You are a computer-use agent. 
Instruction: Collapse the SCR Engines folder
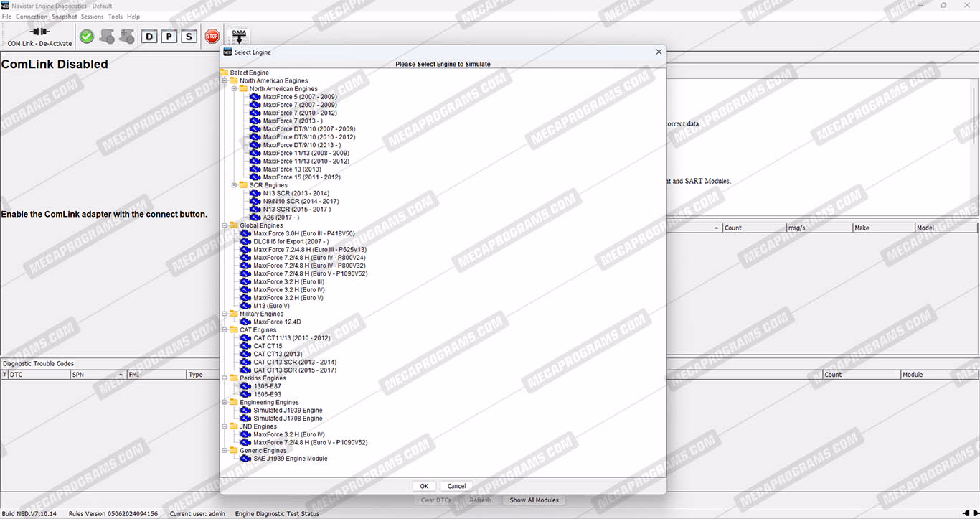coord(235,185)
